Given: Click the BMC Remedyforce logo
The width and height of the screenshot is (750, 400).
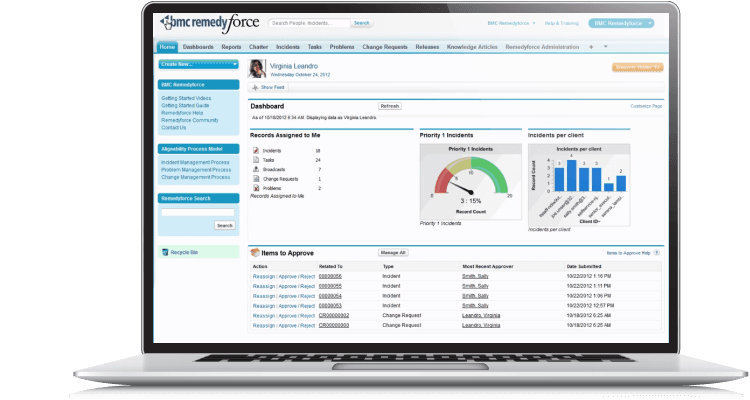Looking at the screenshot, I should pos(210,23).
